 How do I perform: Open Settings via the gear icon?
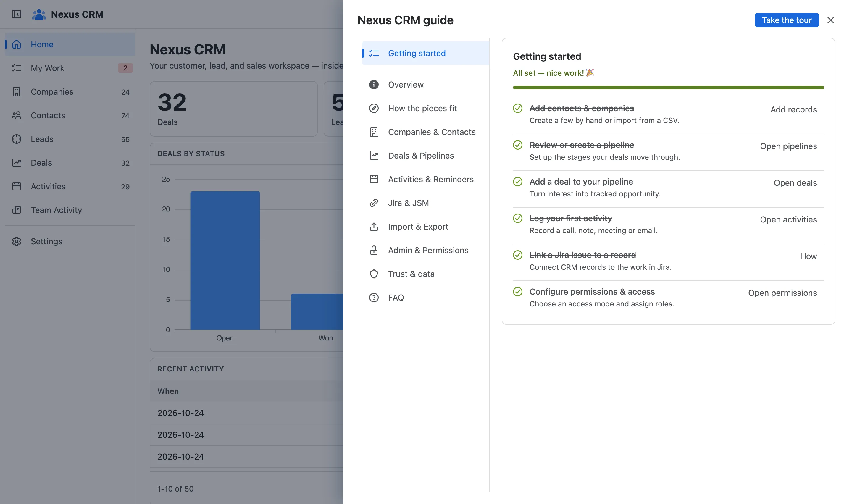tap(16, 241)
